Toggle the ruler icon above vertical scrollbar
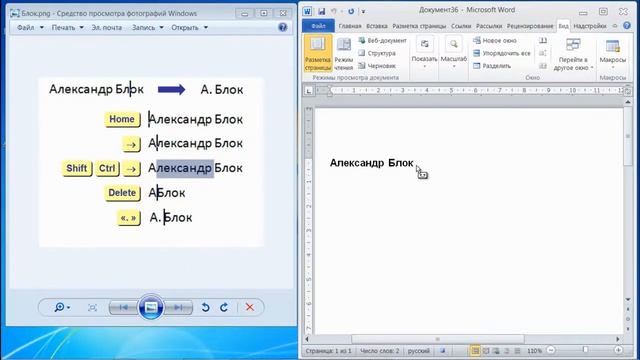The width and height of the screenshot is (640, 360). coord(628,91)
